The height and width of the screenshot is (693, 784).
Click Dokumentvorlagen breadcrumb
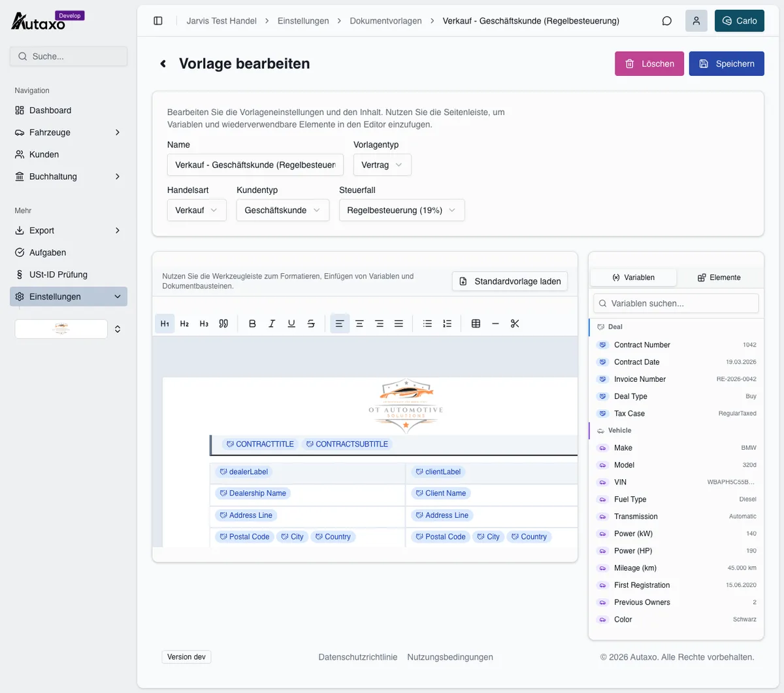click(385, 21)
